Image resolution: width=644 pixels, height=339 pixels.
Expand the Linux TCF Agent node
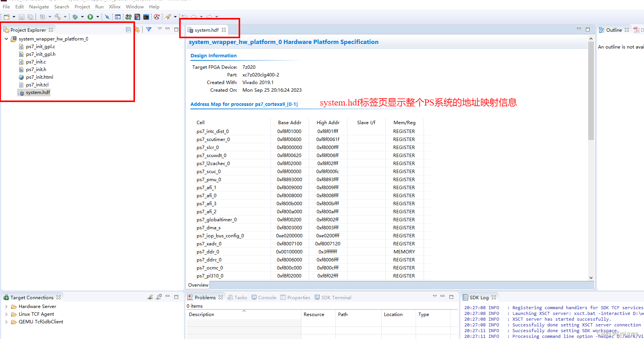pos(6,314)
